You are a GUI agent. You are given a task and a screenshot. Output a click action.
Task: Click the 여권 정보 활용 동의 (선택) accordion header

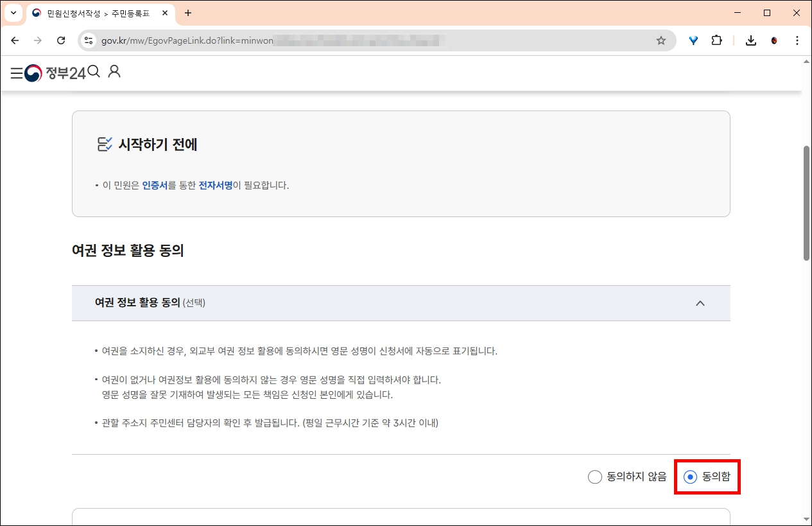click(x=401, y=303)
